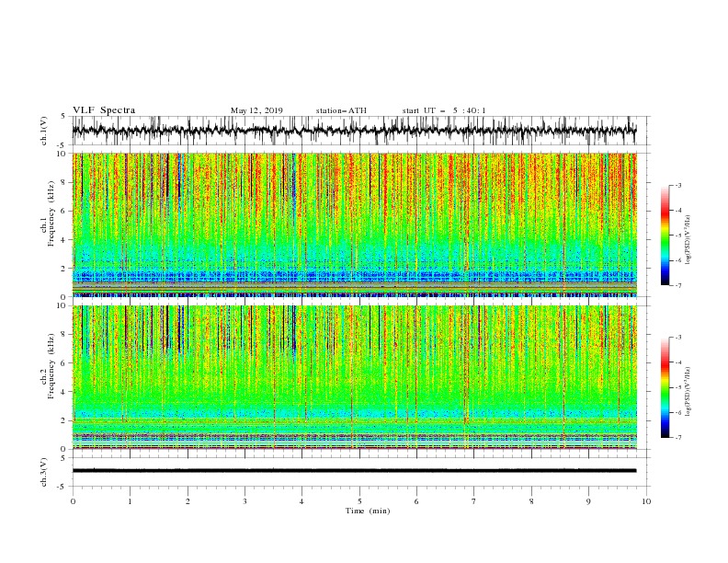Click the "-3" label on ch.1 colorbar
This screenshot has width=728, height=563.
(677, 185)
